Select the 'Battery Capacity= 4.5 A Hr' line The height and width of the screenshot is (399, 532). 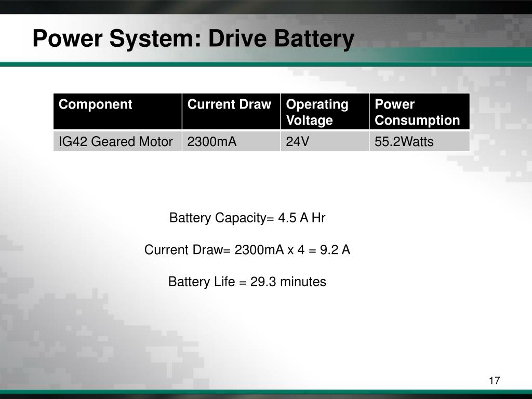pos(247,218)
